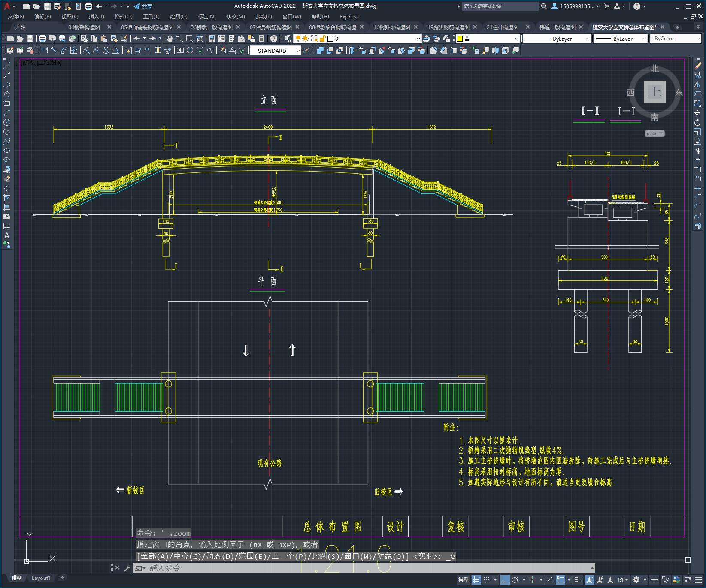Select the Diameter dimension tool
The height and width of the screenshot is (588, 706).
pos(106,50)
